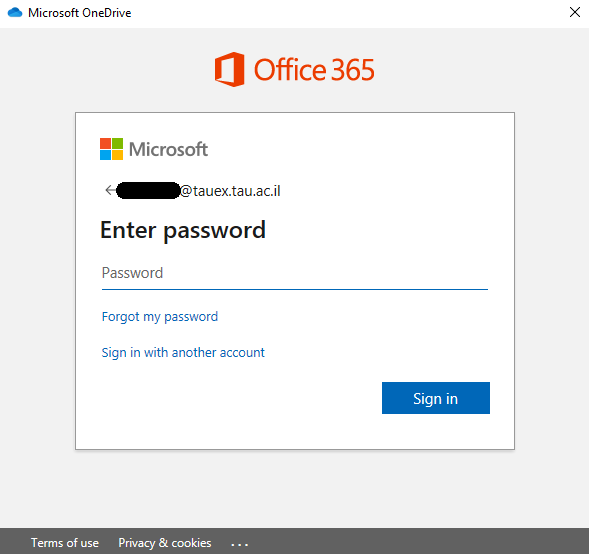Image resolution: width=589 pixels, height=554 pixels.
Task: Open the Privacy & cookies link
Action: tap(165, 543)
